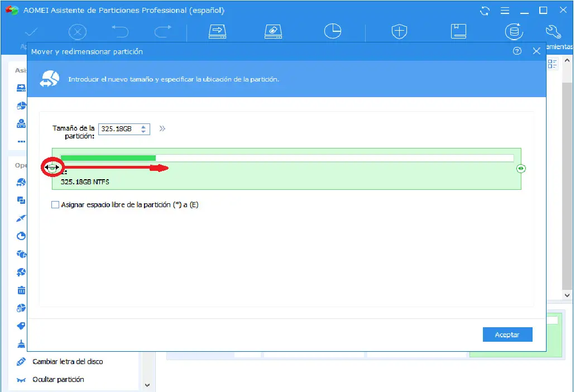
Task: Click the Aceptar button
Action: point(507,334)
